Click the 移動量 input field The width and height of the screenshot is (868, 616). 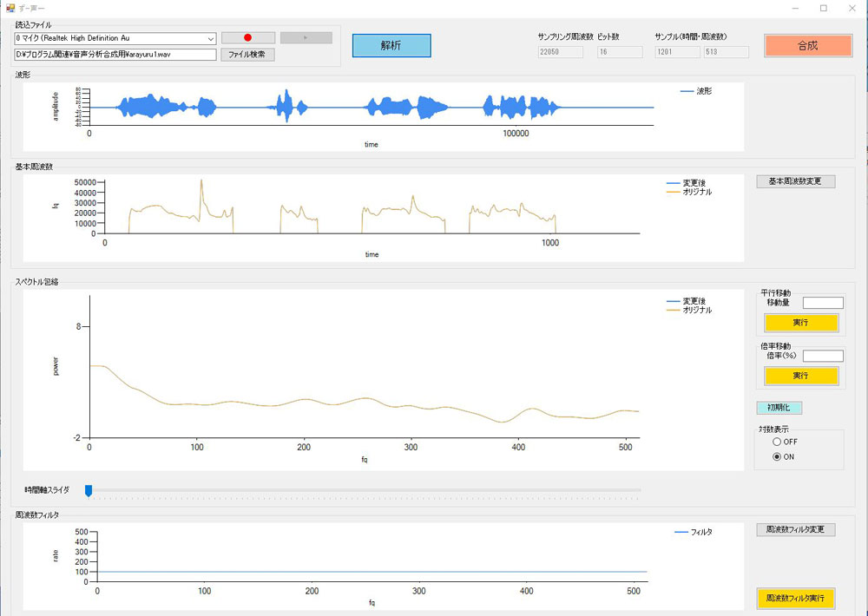(823, 303)
